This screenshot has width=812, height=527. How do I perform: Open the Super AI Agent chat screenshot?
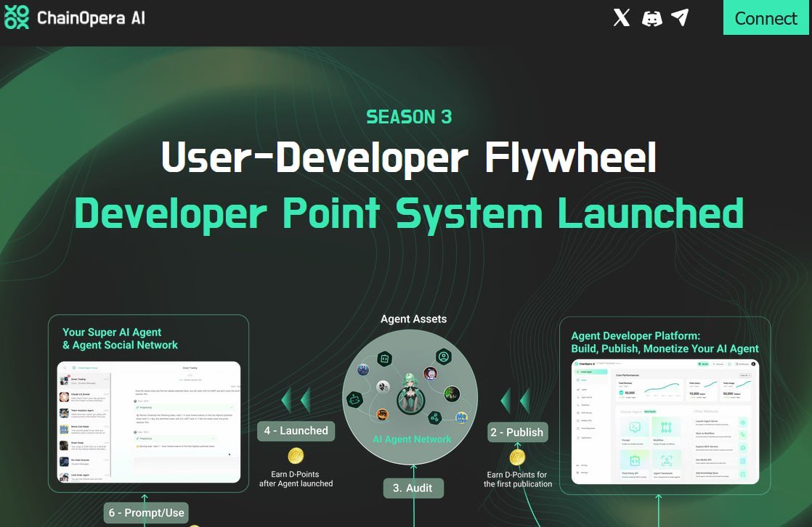click(x=149, y=422)
